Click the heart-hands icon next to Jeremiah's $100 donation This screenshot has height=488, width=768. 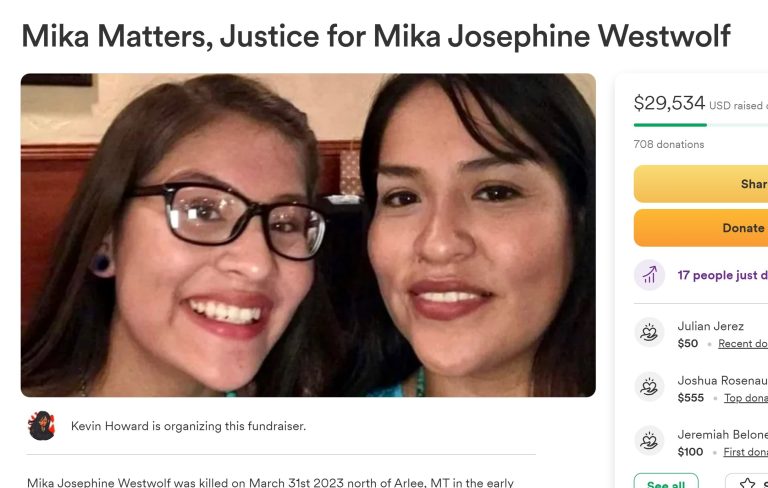[x=649, y=440]
